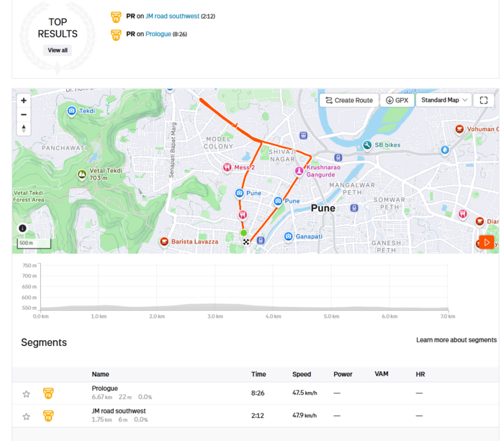Click the SB bikes map marker
This screenshot has width=504, height=441.
pos(367,145)
